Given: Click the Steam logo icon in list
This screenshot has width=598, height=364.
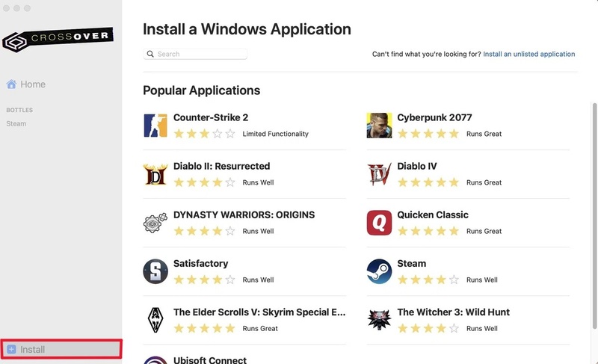Looking at the screenshot, I should [x=379, y=271].
